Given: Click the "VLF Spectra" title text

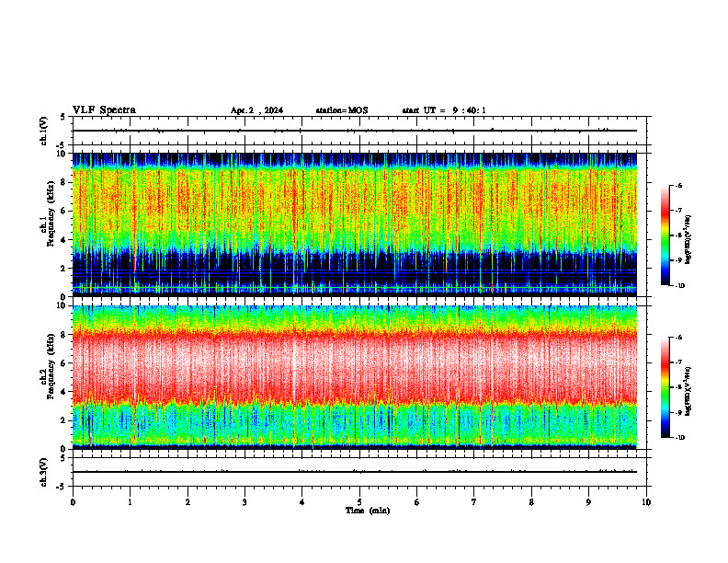Looking at the screenshot, I should [x=104, y=110].
